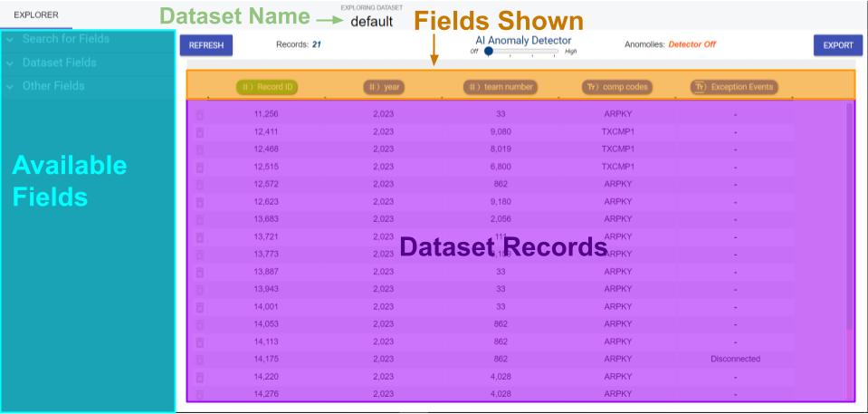Click the trash icon beside record 12,623
Viewport: 868px width, 414px height.
point(200,202)
